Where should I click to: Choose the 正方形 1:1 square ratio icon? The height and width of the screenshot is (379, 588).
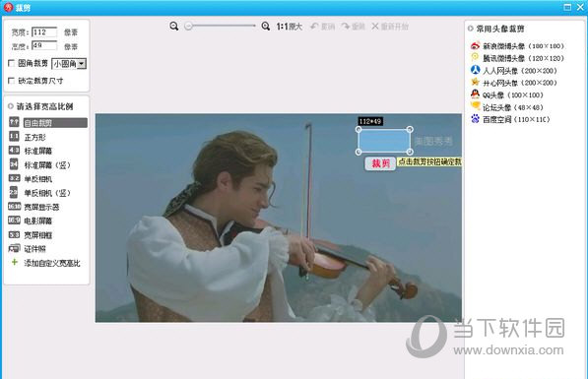pyautogui.click(x=14, y=137)
